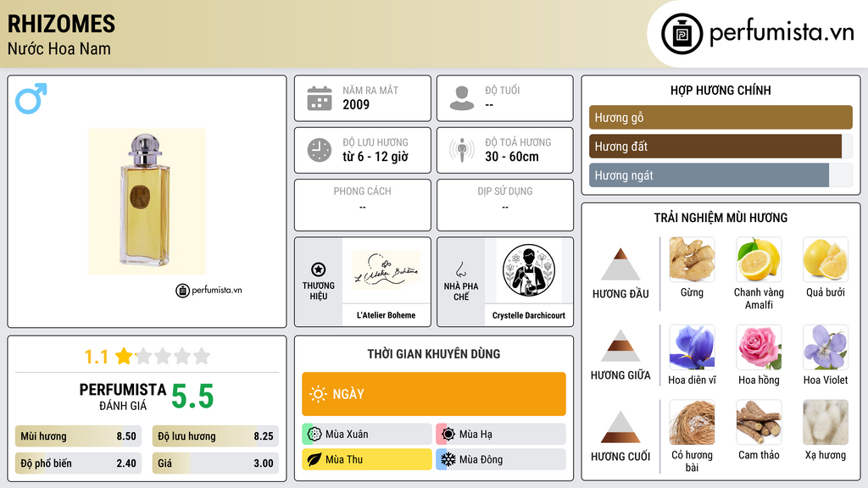
Task: Click the green 5.5 Perfumista score
Action: [x=192, y=396]
